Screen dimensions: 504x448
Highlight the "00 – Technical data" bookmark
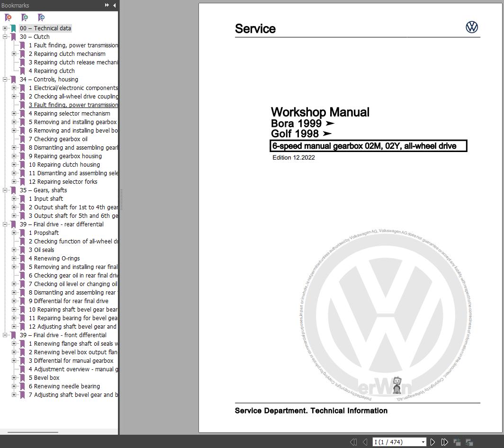[x=46, y=28]
